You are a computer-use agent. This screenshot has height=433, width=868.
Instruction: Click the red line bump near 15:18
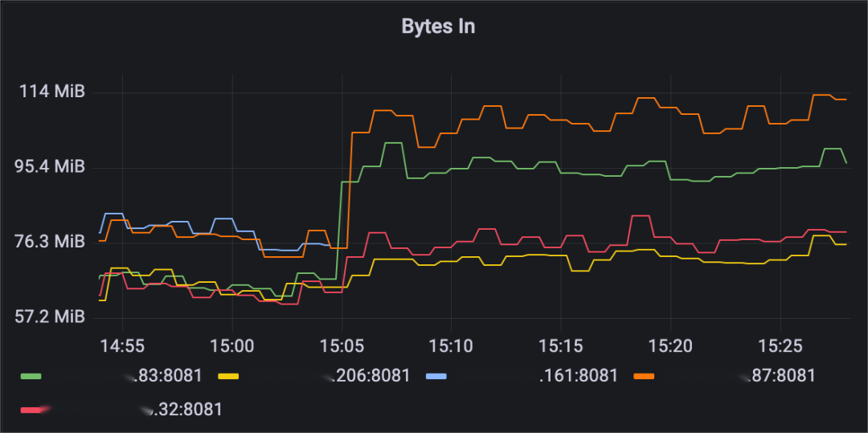click(641, 215)
